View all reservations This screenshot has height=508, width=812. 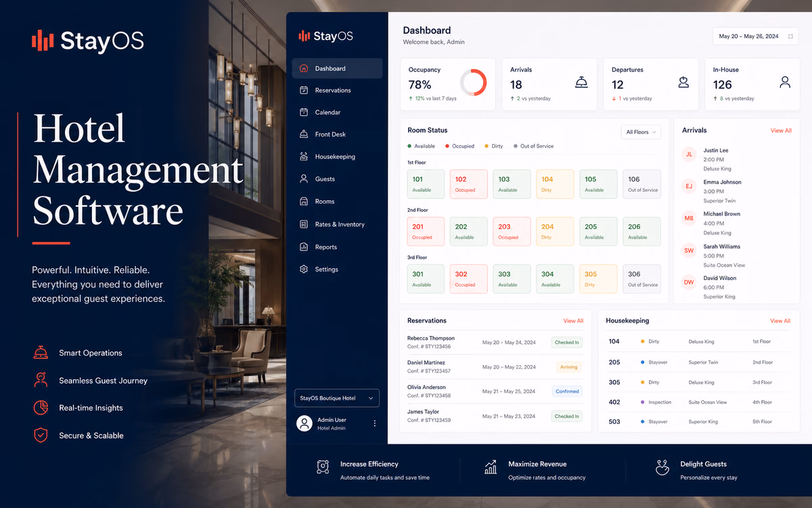point(573,321)
